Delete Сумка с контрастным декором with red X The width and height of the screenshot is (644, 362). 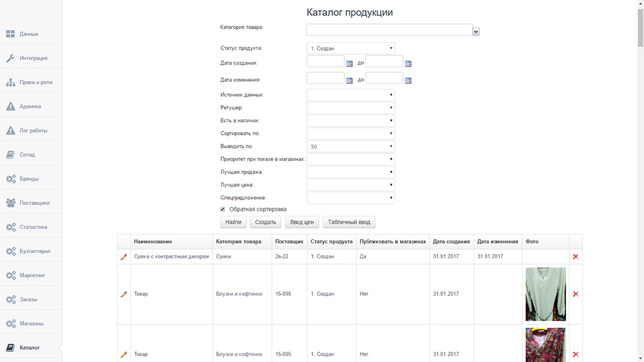coord(575,256)
